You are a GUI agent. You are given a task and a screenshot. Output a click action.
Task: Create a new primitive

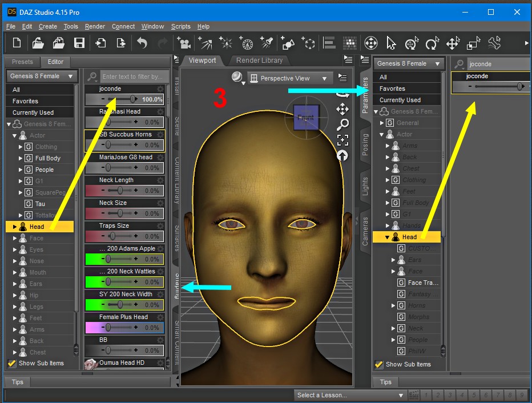coord(288,43)
